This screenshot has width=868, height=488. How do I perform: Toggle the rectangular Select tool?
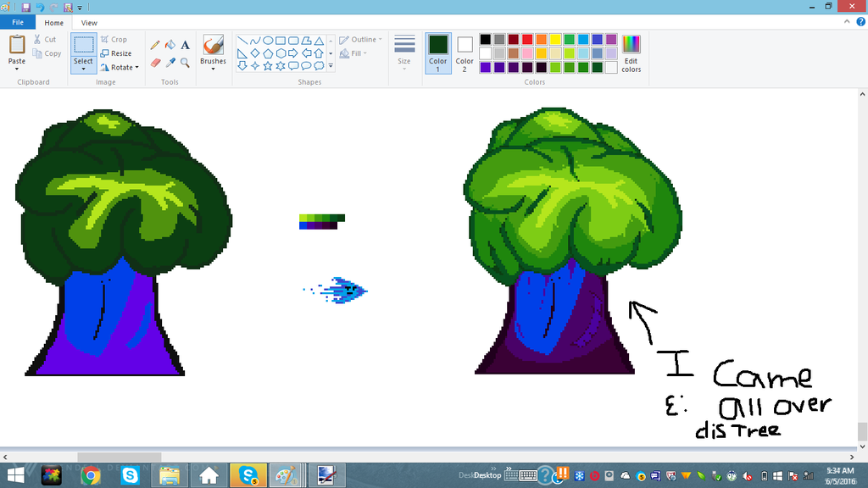click(83, 49)
